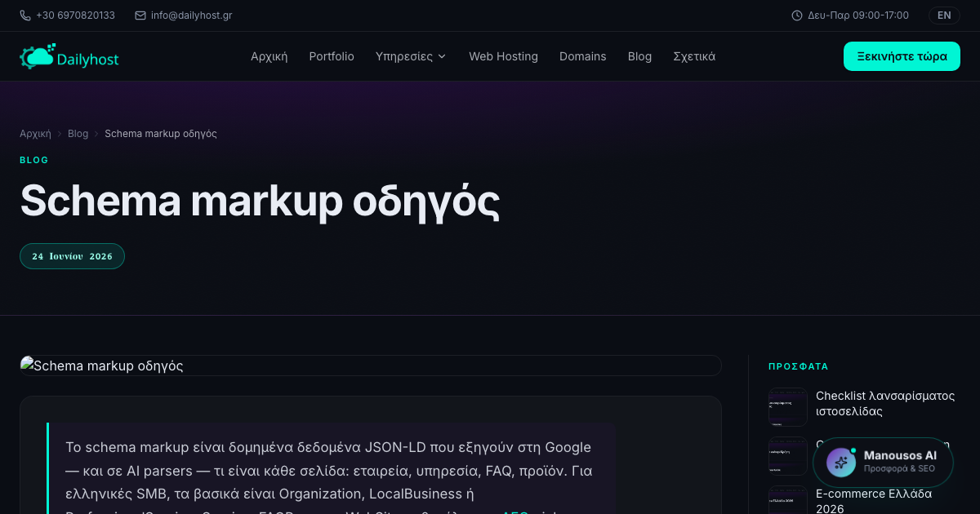Open the Αρχική menu item
This screenshot has height=514, width=980.
coord(269,56)
